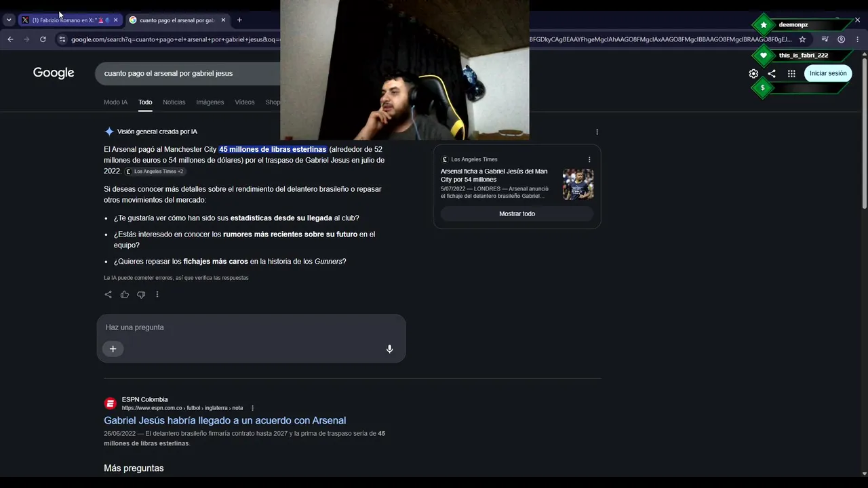Open more options below AI overview
Viewport: 868px width, 488px height.
[x=157, y=294]
